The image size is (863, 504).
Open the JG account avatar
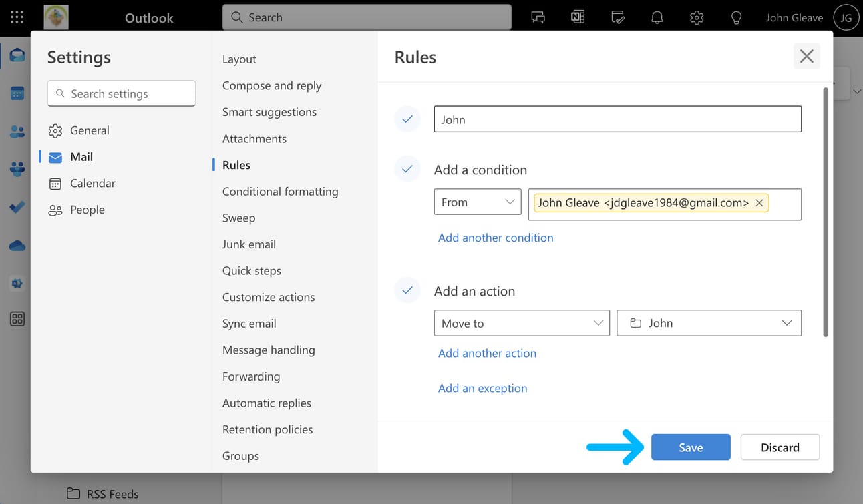[x=846, y=18]
